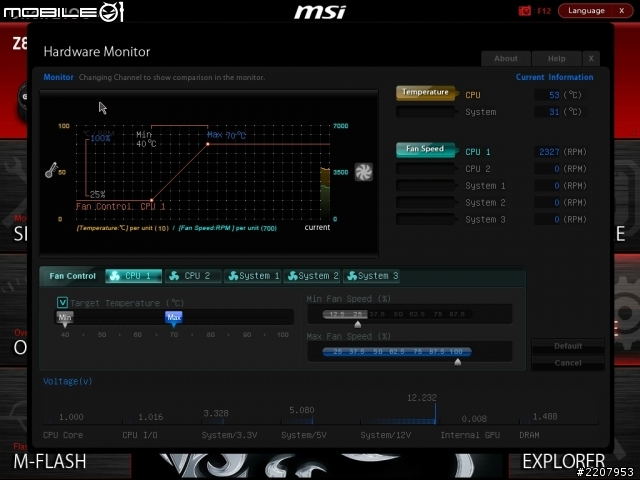Image resolution: width=640 pixels, height=480 pixels.
Task: Toggle the Temperature System channel button
Action: pos(426,111)
